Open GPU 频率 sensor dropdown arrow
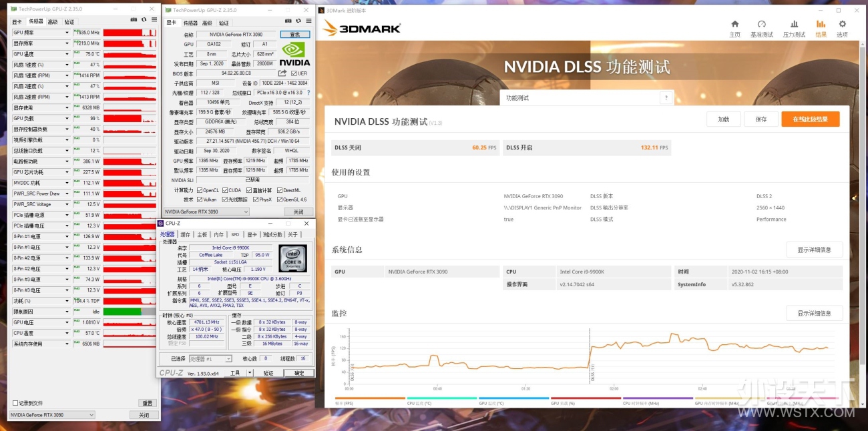Screen dimensions: 868x431 [67, 33]
